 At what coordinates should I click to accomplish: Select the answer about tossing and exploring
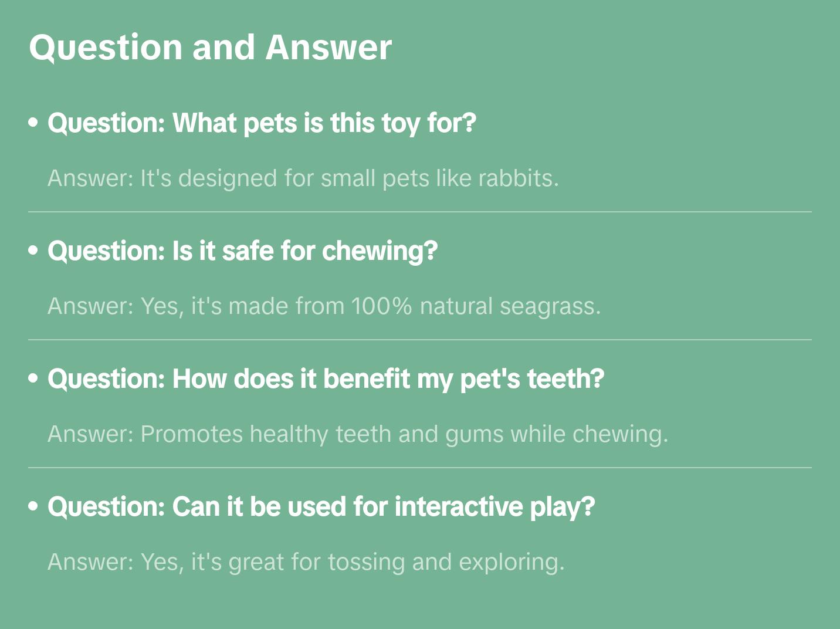tap(306, 562)
